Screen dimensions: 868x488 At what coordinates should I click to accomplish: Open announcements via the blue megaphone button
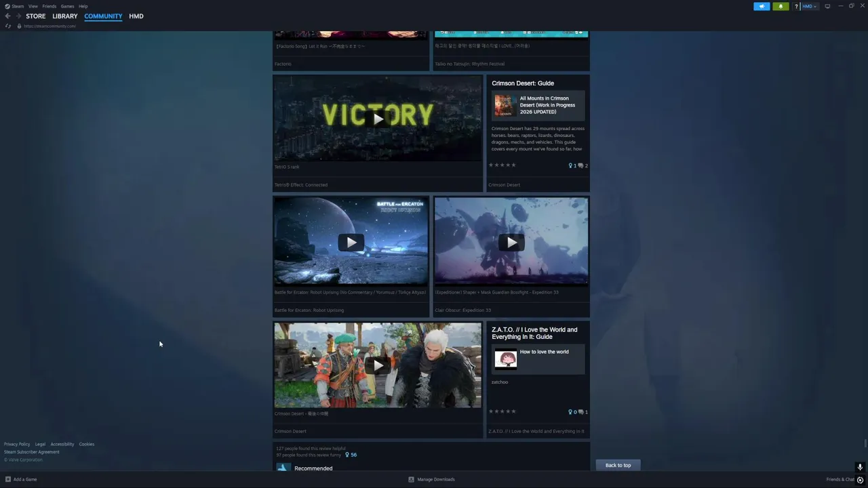pos(762,6)
